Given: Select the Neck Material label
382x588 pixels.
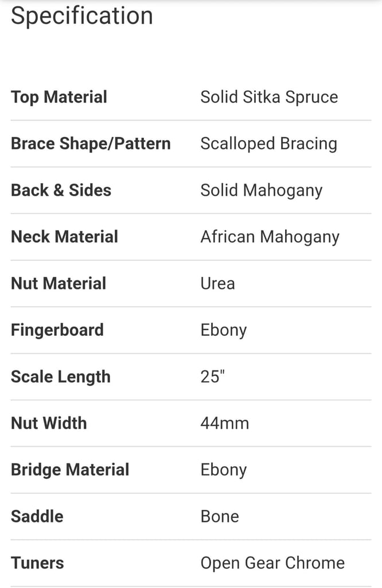Looking at the screenshot, I should (64, 237).
